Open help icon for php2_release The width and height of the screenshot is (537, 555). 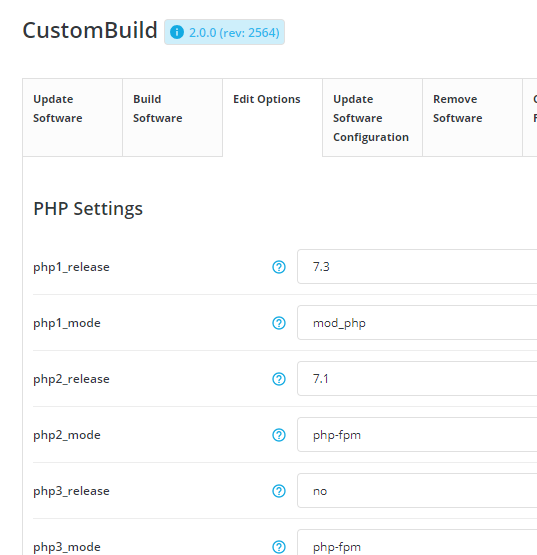tap(279, 379)
